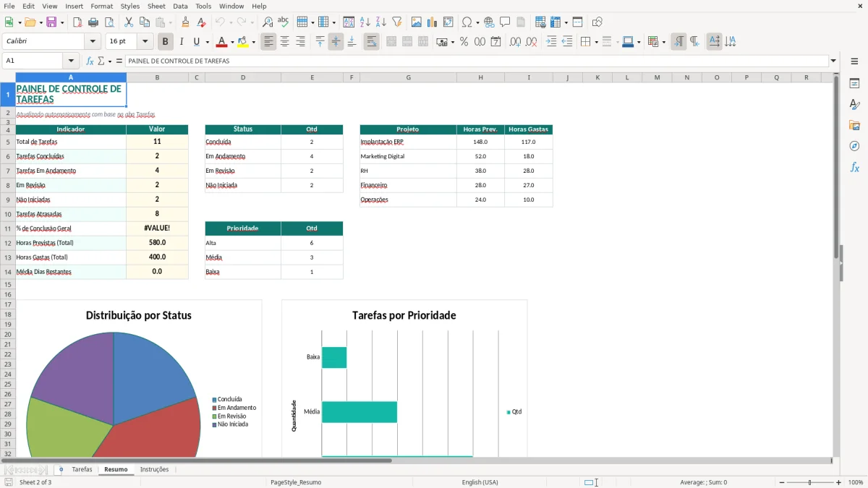The height and width of the screenshot is (488, 868).
Task: Open the Styles menu
Action: [x=130, y=6]
